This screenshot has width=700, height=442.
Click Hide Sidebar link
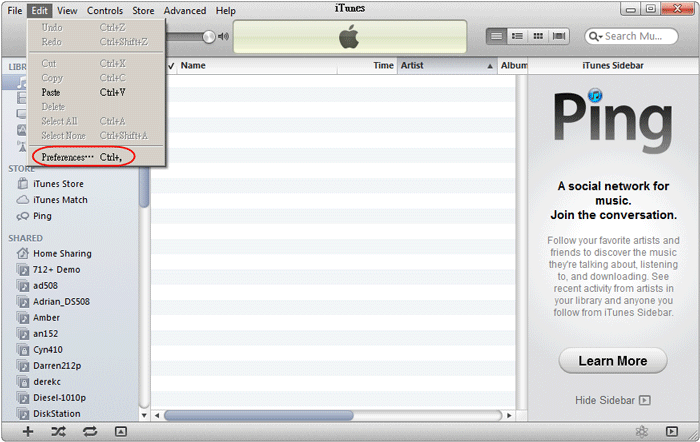click(604, 400)
